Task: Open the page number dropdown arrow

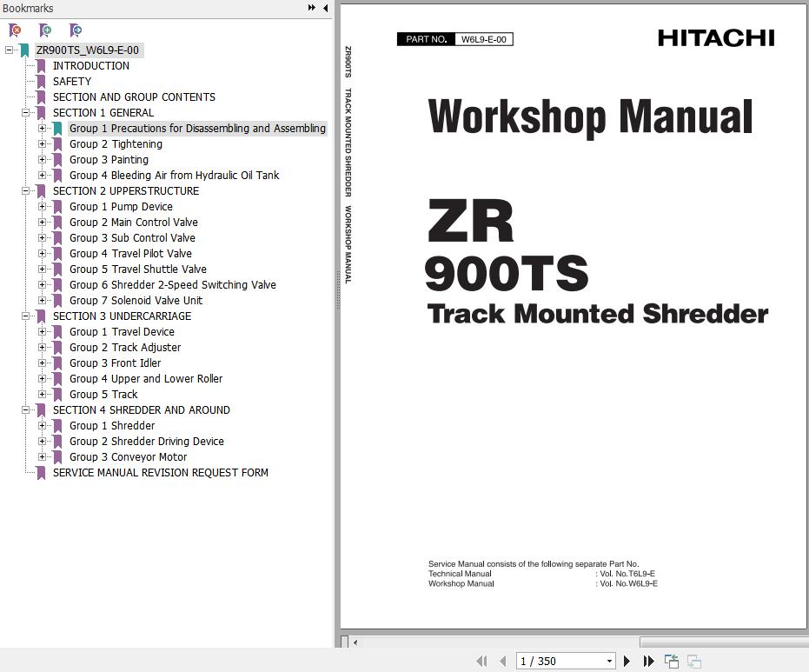Action: [609, 662]
